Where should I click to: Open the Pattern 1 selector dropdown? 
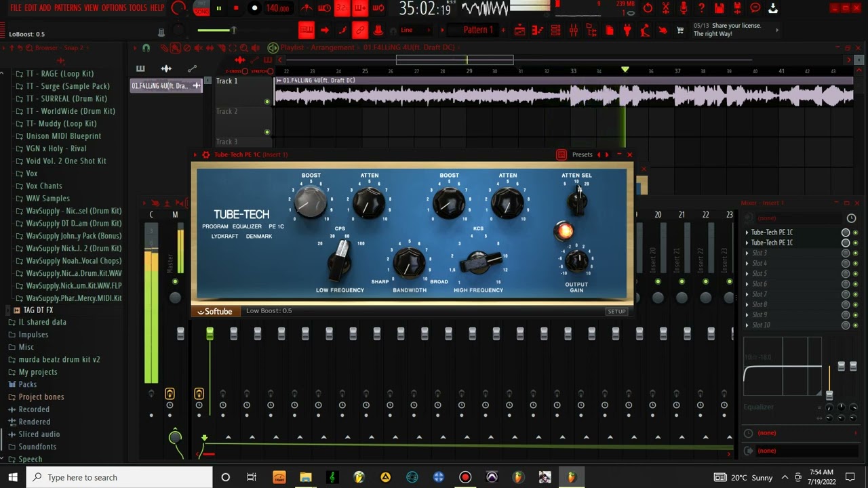click(478, 30)
